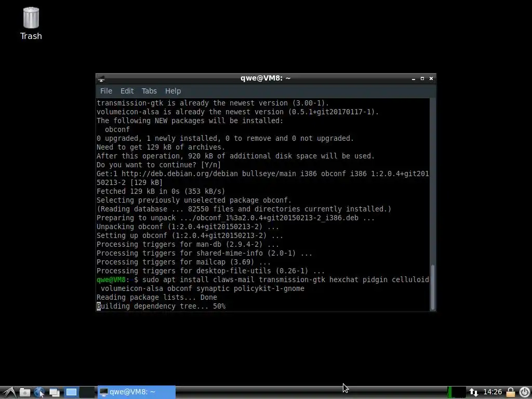532x399 pixels.
Task: Click the http://deb.debian.org/debian URL in terminal
Action: [x=179, y=174]
